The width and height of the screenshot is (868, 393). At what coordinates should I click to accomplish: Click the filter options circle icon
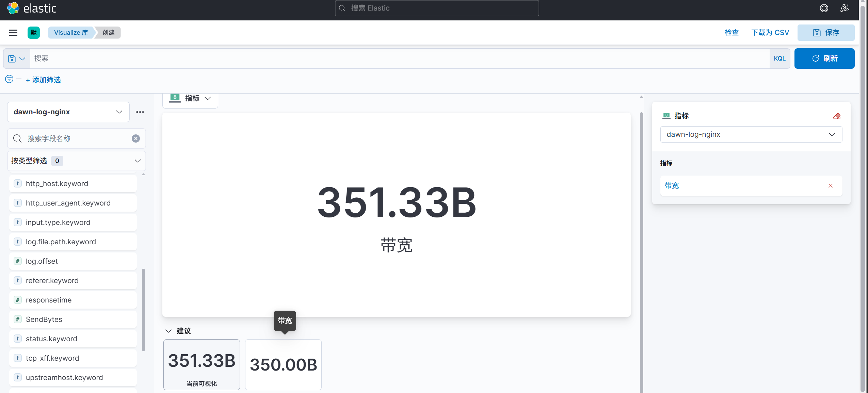click(9, 79)
